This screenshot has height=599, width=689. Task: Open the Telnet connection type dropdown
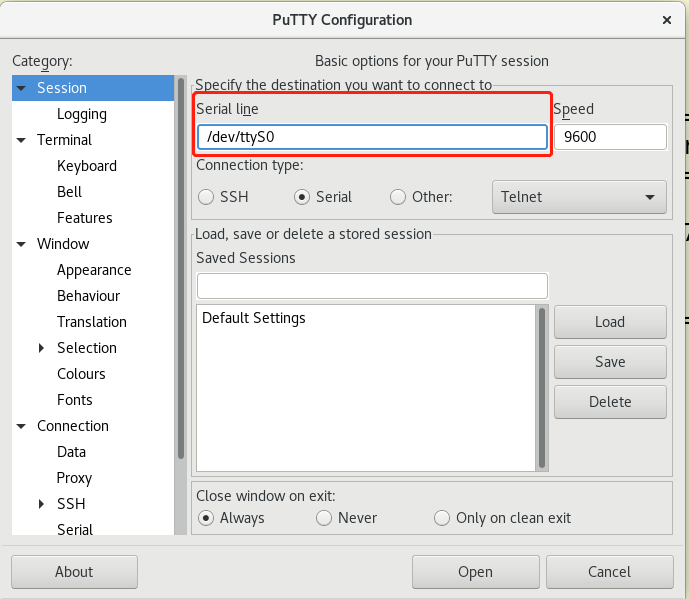point(580,197)
